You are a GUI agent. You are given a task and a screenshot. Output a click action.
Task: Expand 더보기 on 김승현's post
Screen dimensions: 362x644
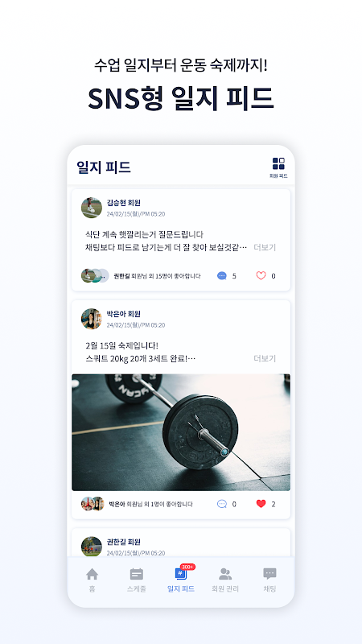tap(265, 247)
